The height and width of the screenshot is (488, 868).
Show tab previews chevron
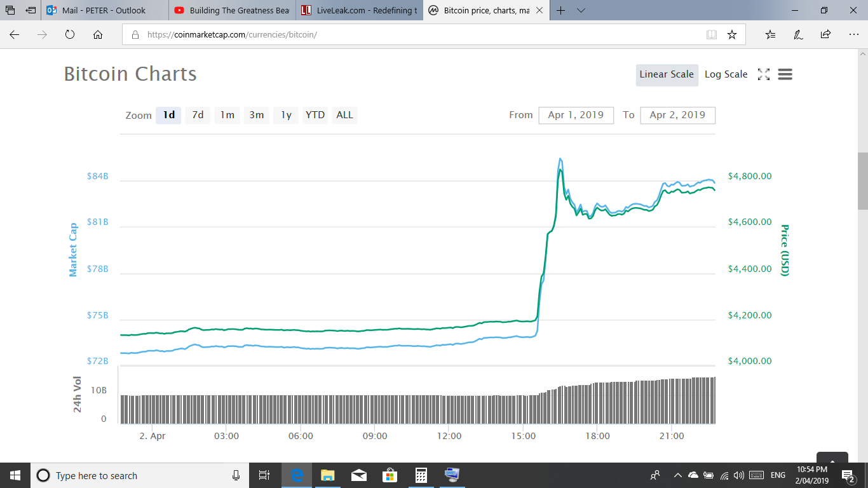[x=581, y=10]
